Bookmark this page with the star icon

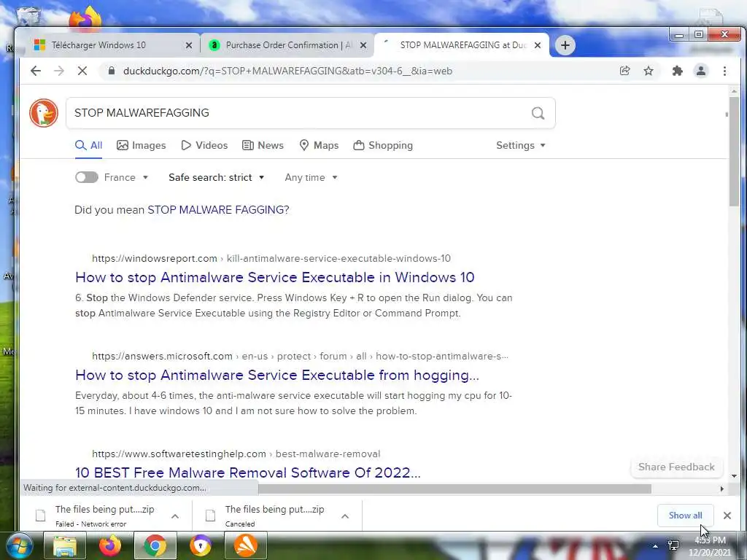pyautogui.click(x=649, y=71)
